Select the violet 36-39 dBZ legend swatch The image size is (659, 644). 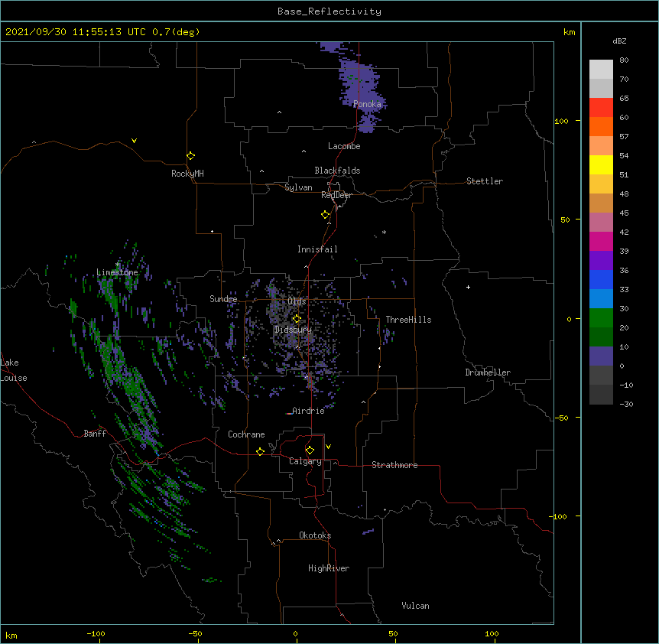pyautogui.click(x=601, y=261)
